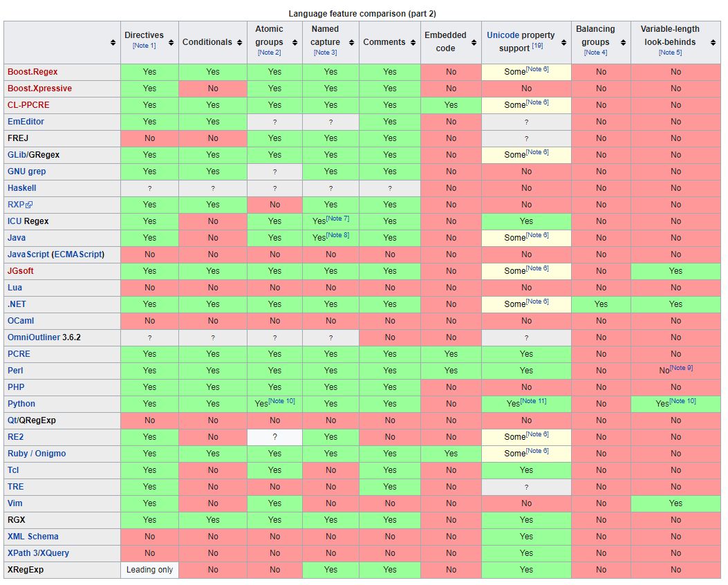Open the OCaml link
The width and height of the screenshot is (728, 585).
click(21, 321)
